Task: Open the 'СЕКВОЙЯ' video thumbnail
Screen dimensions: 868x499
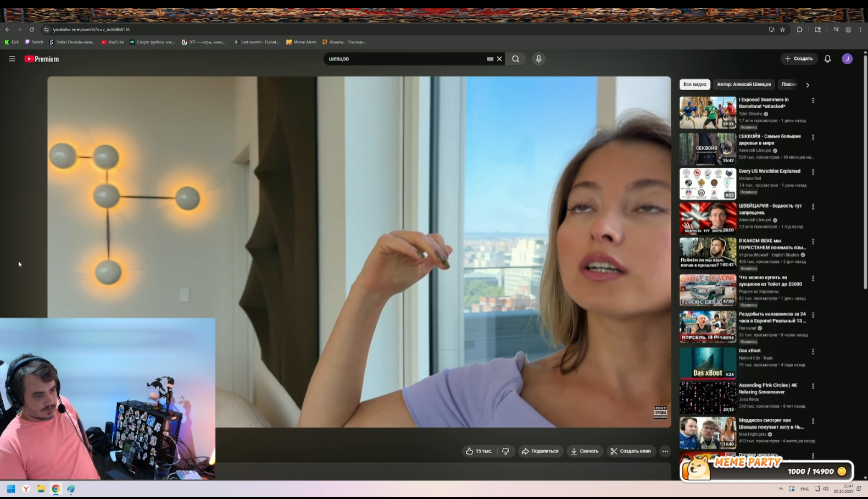Action: [x=708, y=149]
